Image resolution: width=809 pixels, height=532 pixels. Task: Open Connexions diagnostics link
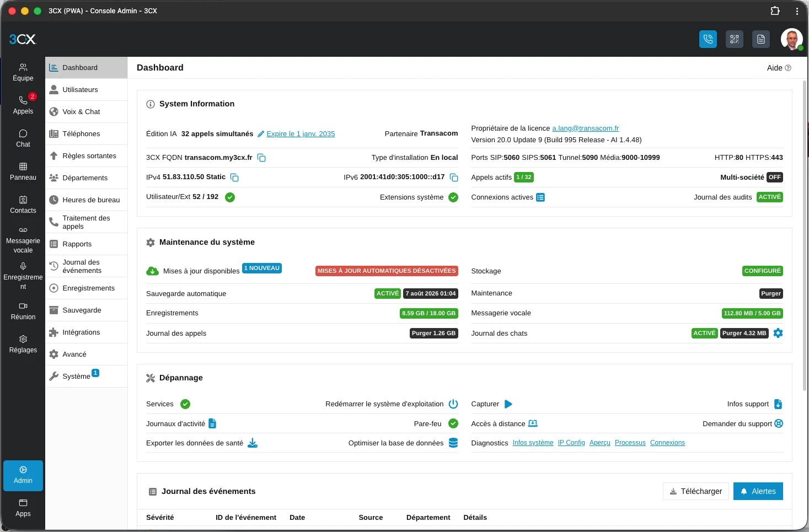667,443
